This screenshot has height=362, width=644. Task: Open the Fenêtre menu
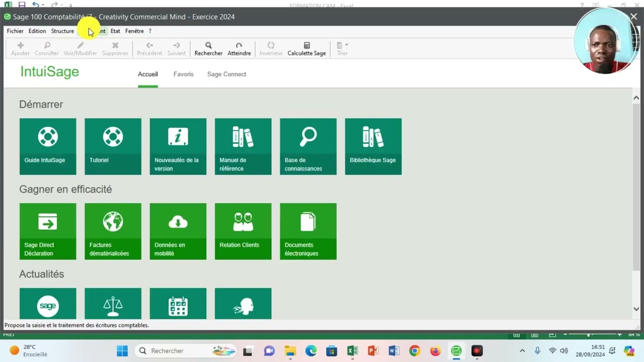click(134, 31)
